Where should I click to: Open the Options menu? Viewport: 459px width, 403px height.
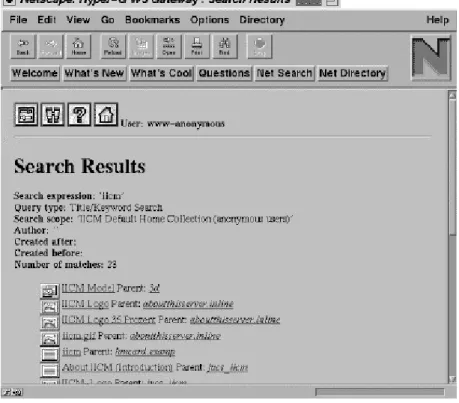click(209, 20)
